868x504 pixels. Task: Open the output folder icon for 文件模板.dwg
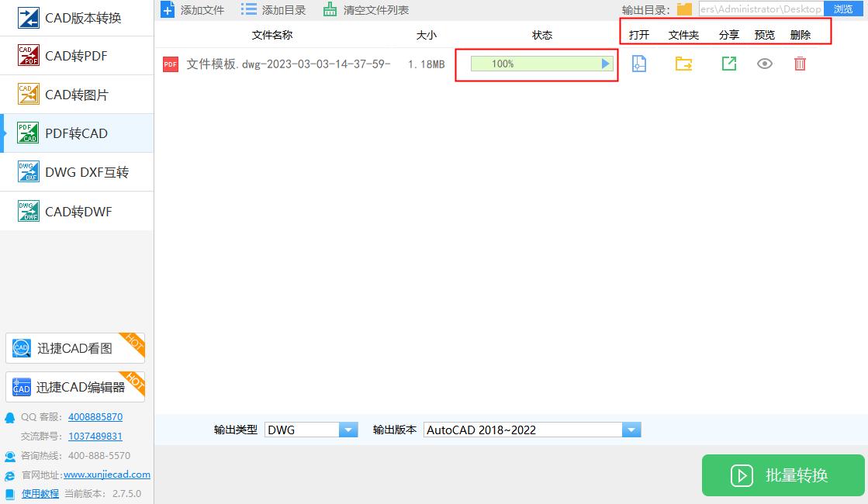[x=683, y=64]
